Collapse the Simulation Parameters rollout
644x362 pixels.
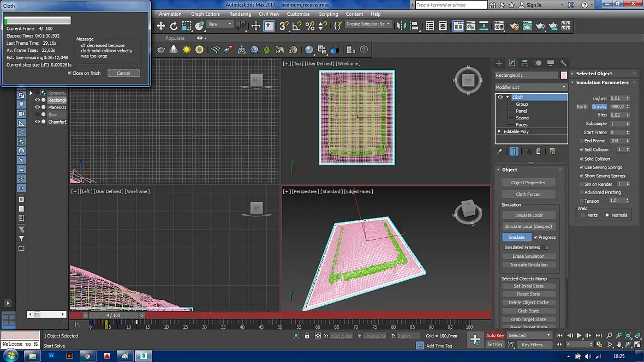click(x=603, y=83)
